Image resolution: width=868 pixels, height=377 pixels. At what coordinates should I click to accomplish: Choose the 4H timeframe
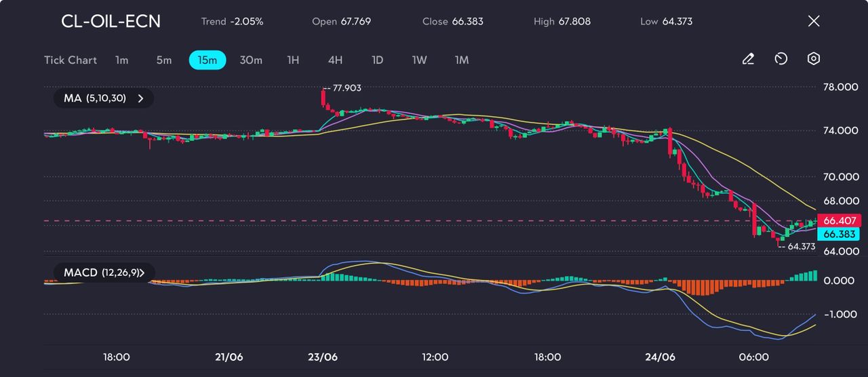[335, 60]
